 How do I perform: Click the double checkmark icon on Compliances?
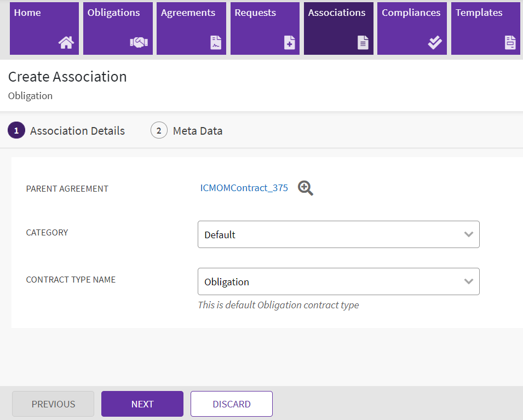(x=435, y=43)
